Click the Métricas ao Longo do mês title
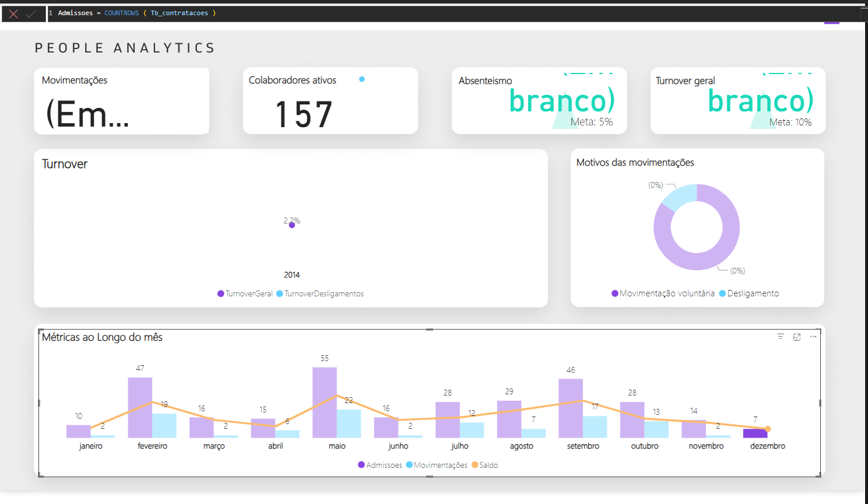Viewport: 868px width, 504px height. tap(102, 337)
